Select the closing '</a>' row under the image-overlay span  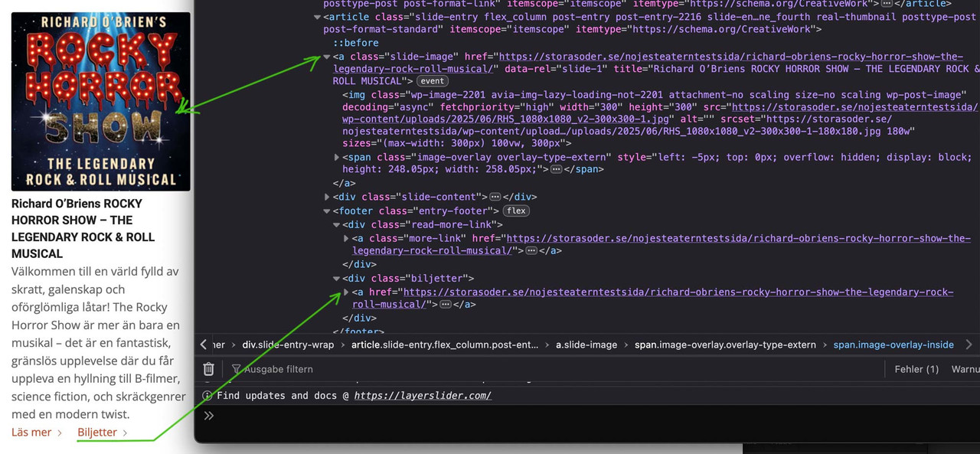344,183
